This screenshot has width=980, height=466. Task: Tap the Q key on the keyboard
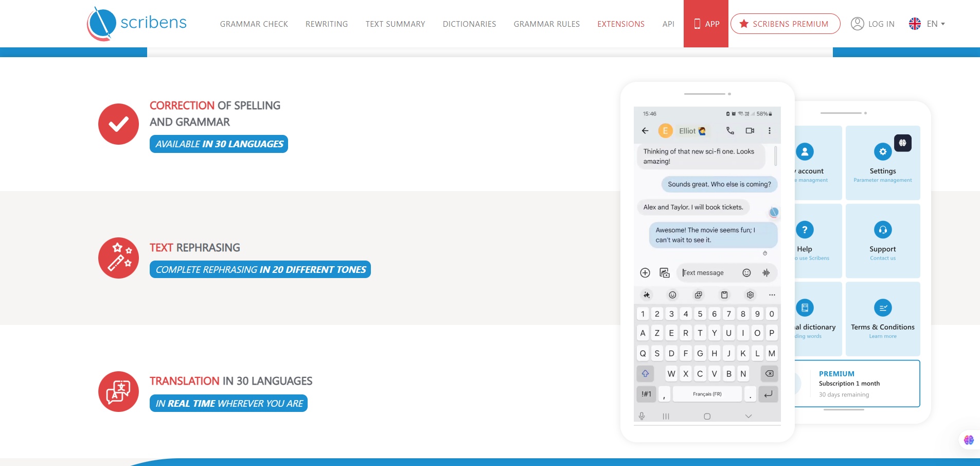643,353
